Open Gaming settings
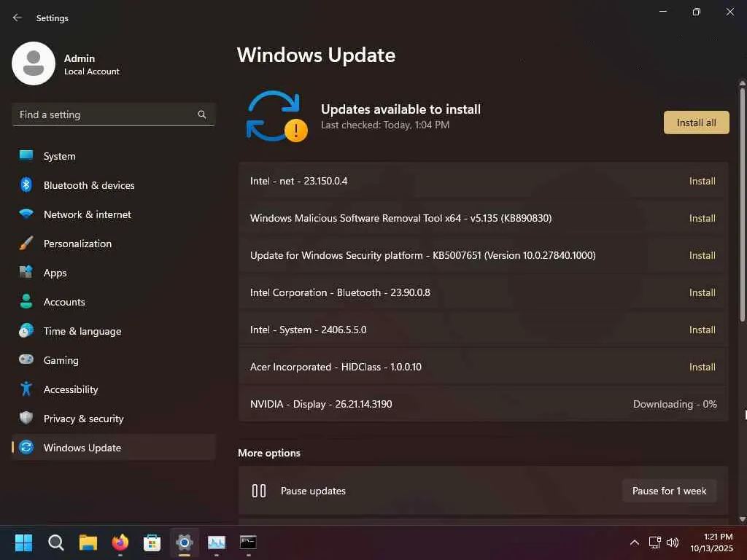 point(113,359)
